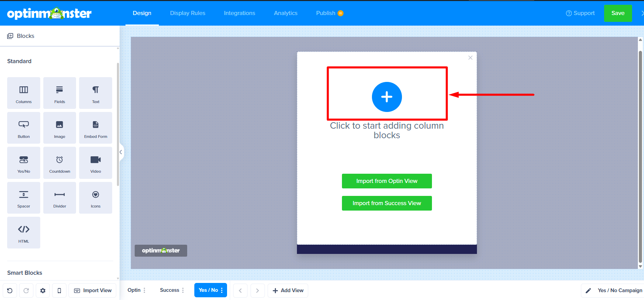Open campaign settings gear
Image resolution: width=644 pixels, height=300 pixels.
[x=43, y=290]
